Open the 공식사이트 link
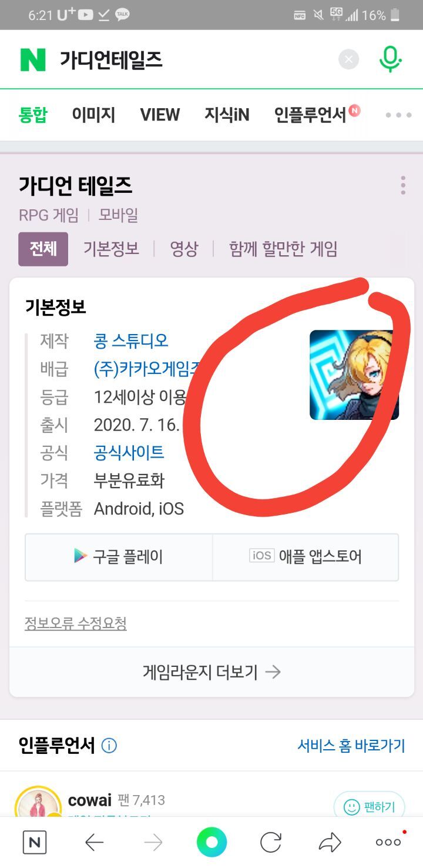423x868 pixels. click(129, 452)
